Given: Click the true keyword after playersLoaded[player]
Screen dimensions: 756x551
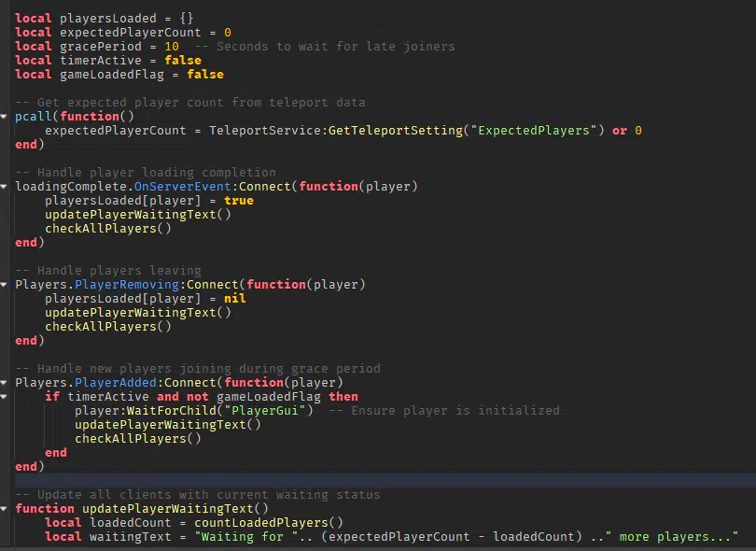Looking at the screenshot, I should [x=238, y=201].
